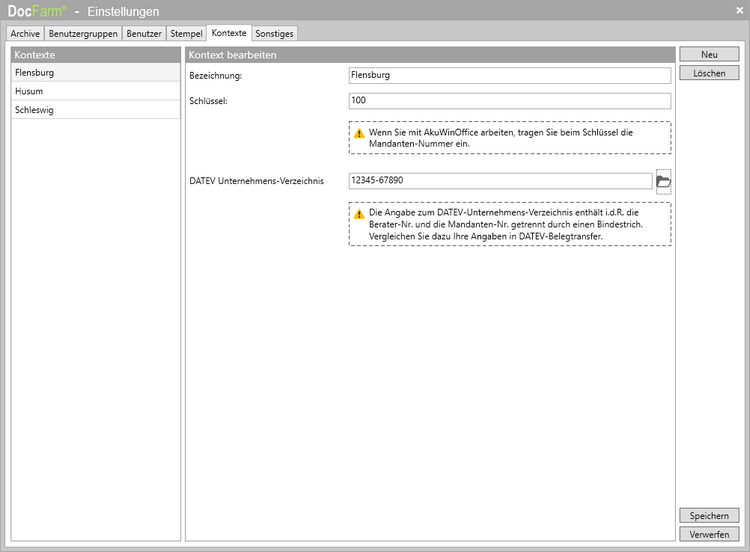Screen dimensions: 750x552
Task: Open the Benutzergruppen tab
Action: click(x=83, y=33)
